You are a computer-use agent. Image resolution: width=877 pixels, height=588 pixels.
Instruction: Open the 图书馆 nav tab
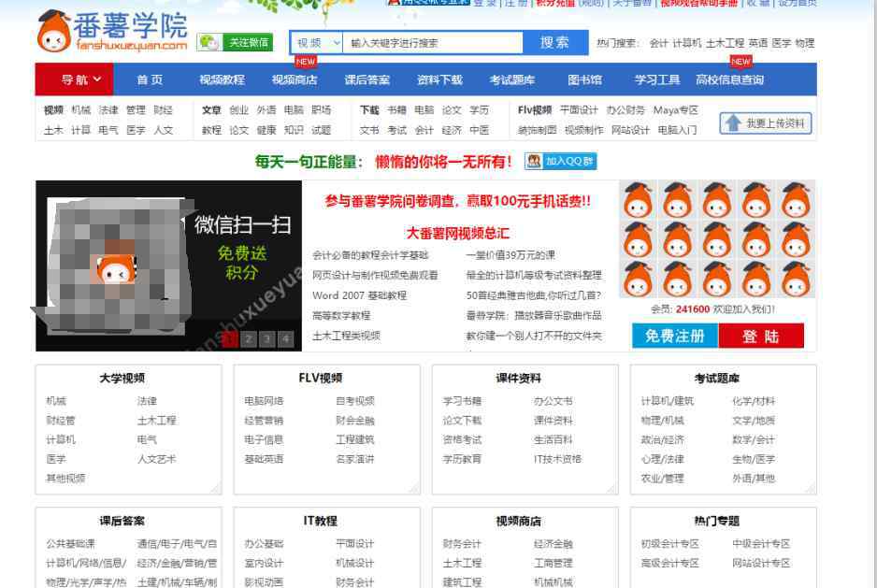585,79
